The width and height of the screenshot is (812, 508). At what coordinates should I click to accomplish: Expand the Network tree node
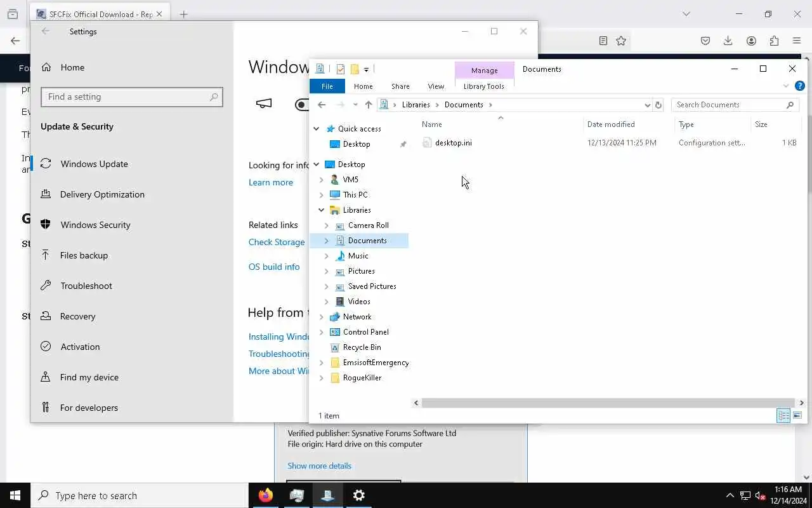tap(321, 317)
